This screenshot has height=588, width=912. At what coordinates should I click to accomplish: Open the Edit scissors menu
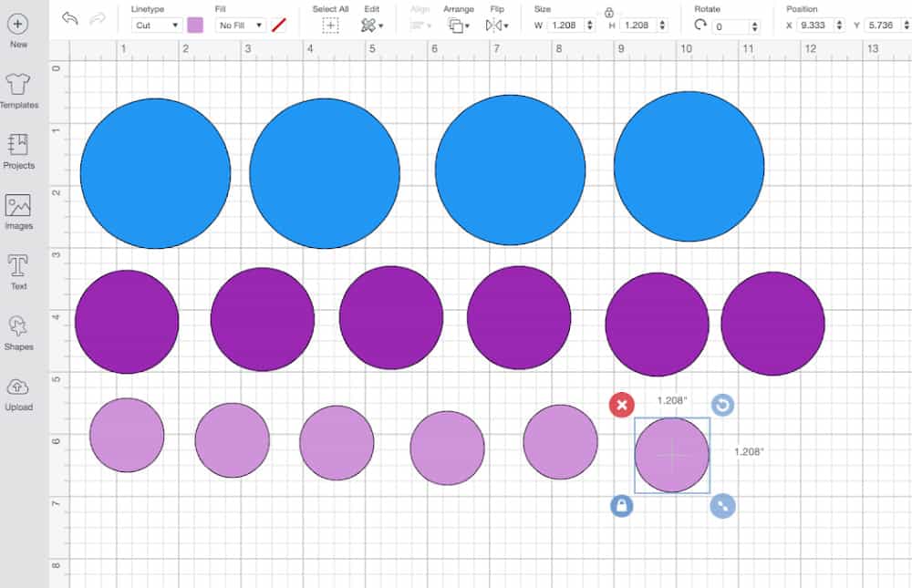pos(372,25)
